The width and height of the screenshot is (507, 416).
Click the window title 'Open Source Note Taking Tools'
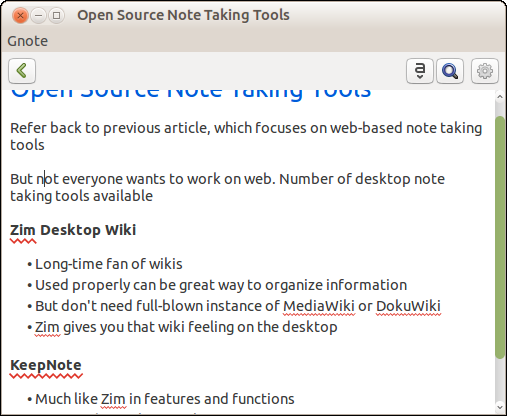183,15
